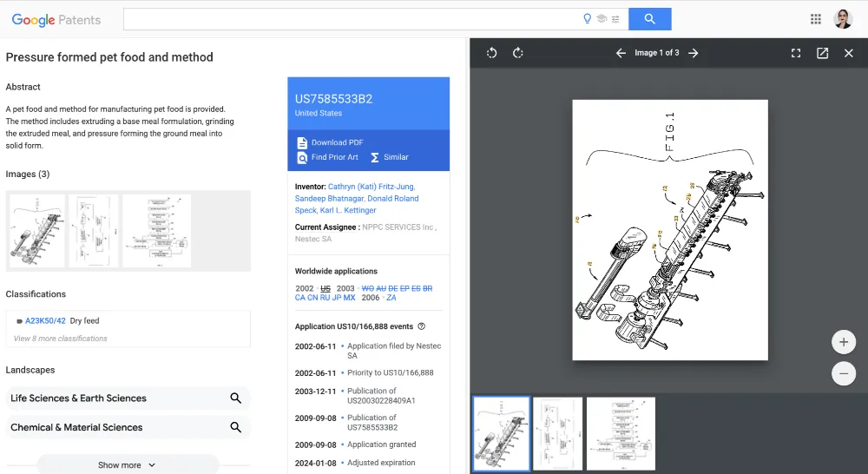Open inventor Cathryn (Kati) Fritz-Jung

pos(372,187)
